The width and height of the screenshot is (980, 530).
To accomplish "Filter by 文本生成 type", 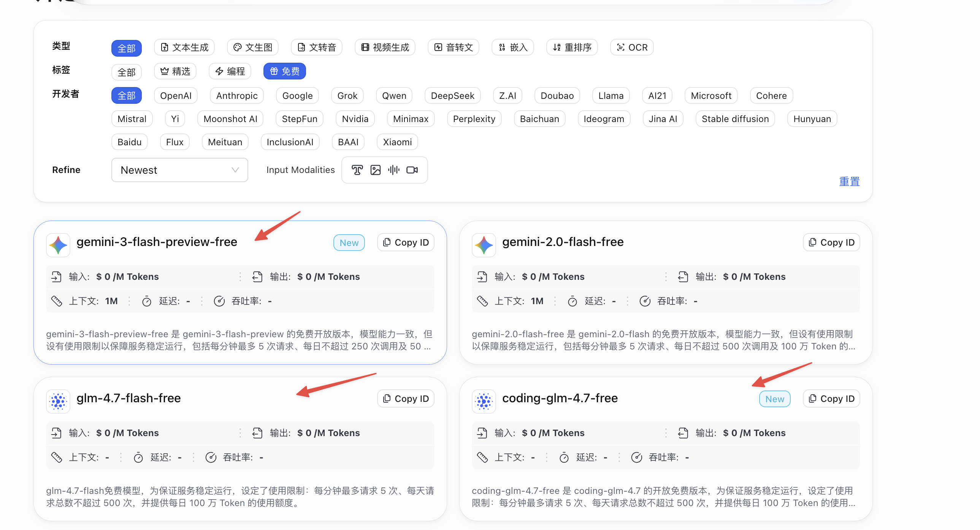I will pos(184,47).
